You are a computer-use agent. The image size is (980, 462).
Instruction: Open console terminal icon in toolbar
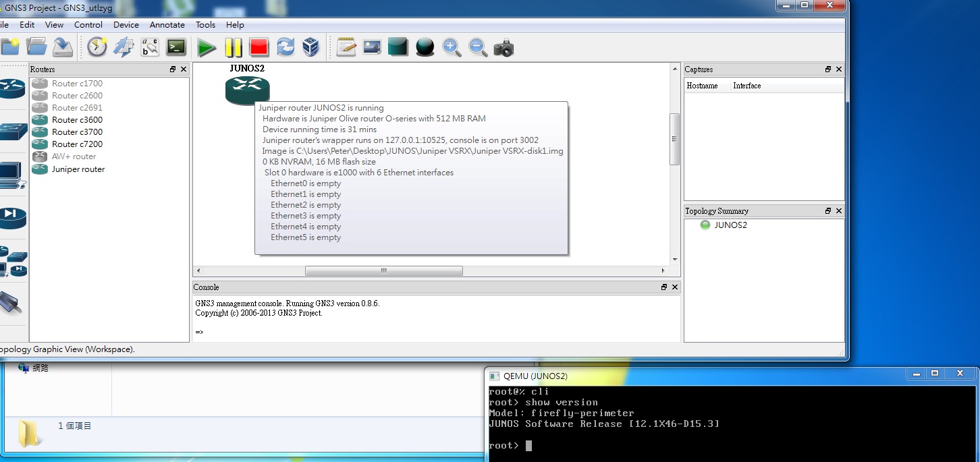pyautogui.click(x=176, y=47)
